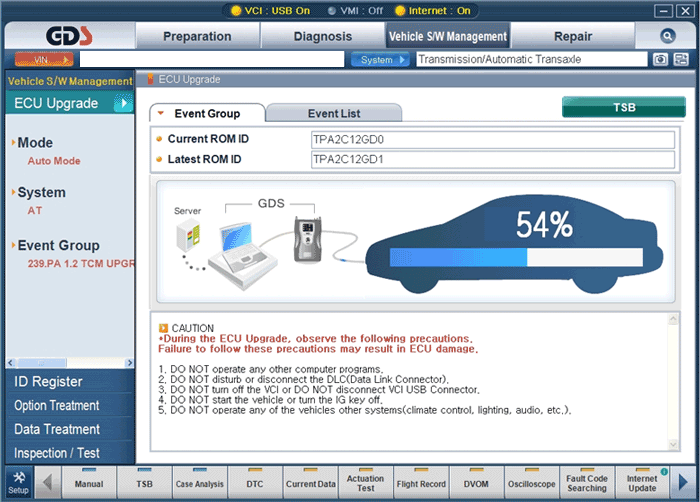Switch to Preparation tab
Viewport: 700px width, 502px height.
click(x=197, y=36)
